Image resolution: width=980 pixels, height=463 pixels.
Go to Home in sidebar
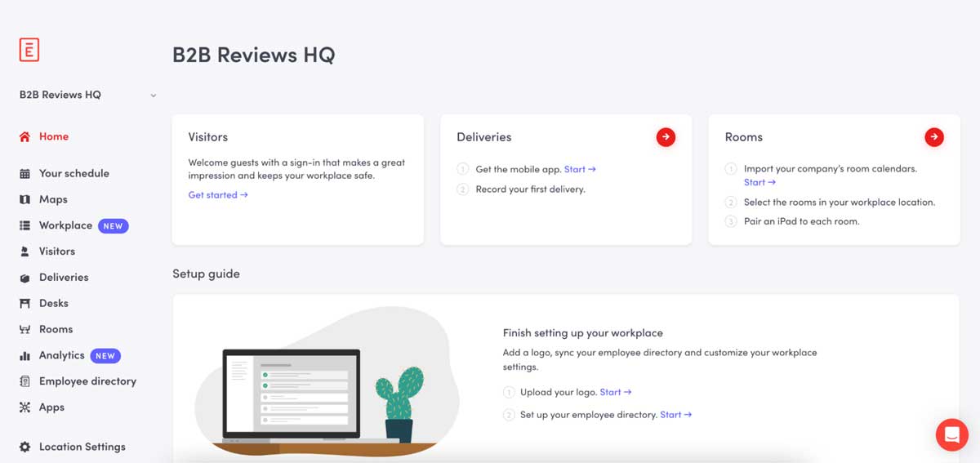click(x=54, y=137)
